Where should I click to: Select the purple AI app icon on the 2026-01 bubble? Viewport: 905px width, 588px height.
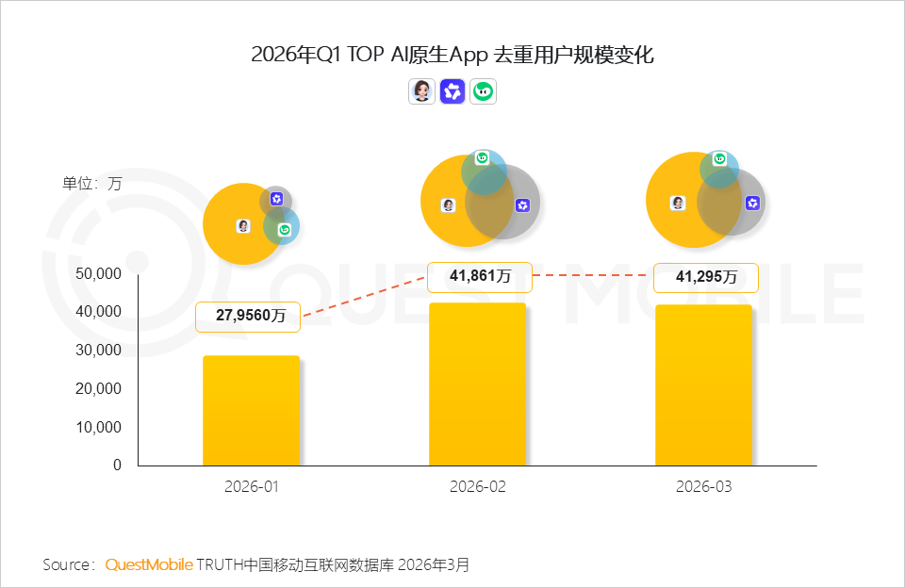(x=276, y=199)
